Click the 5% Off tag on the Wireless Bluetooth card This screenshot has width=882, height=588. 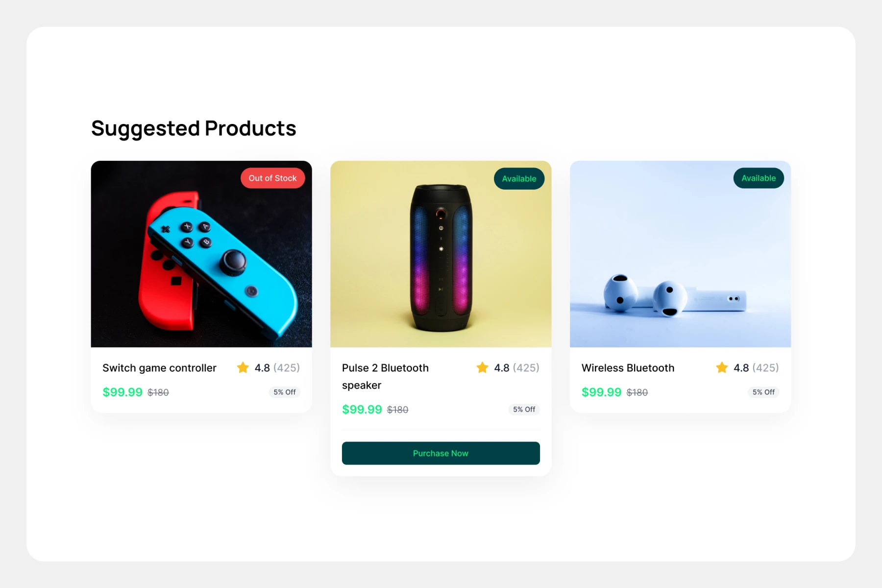[x=763, y=392]
